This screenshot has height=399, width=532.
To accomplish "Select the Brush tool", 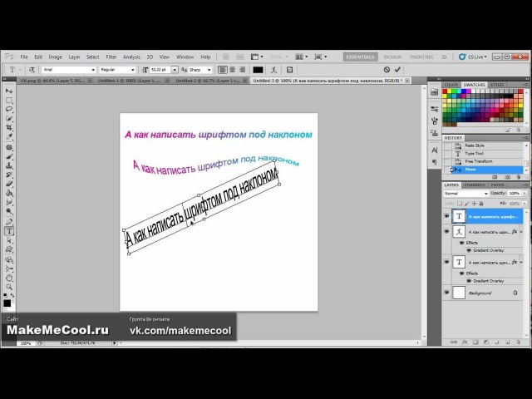I will point(9,157).
